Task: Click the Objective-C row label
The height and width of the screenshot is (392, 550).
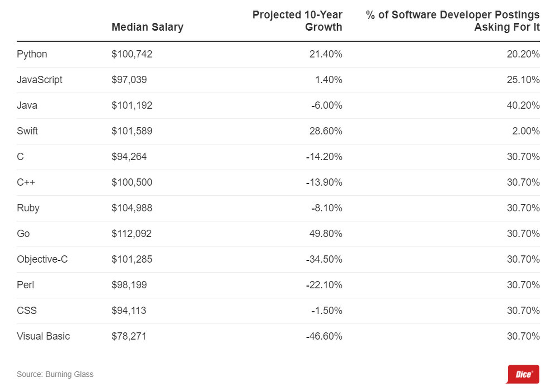Action: click(x=42, y=259)
